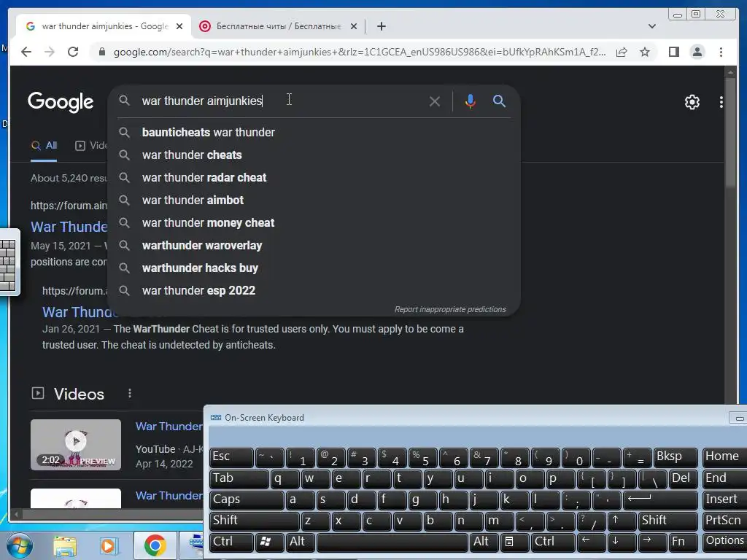
Task: Click the Tab key on On-Screen Keyboard
Action: pyautogui.click(x=239, y=478)
